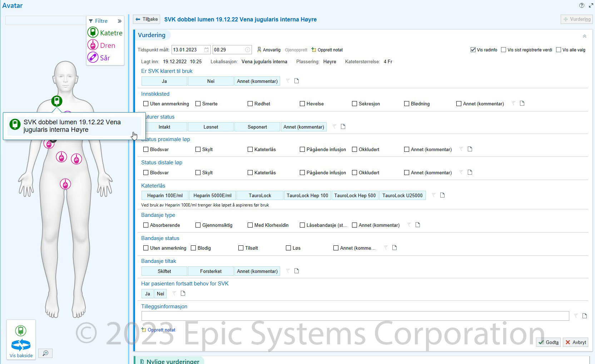Click the pink drain icon on pelvis

pos(65,184)
